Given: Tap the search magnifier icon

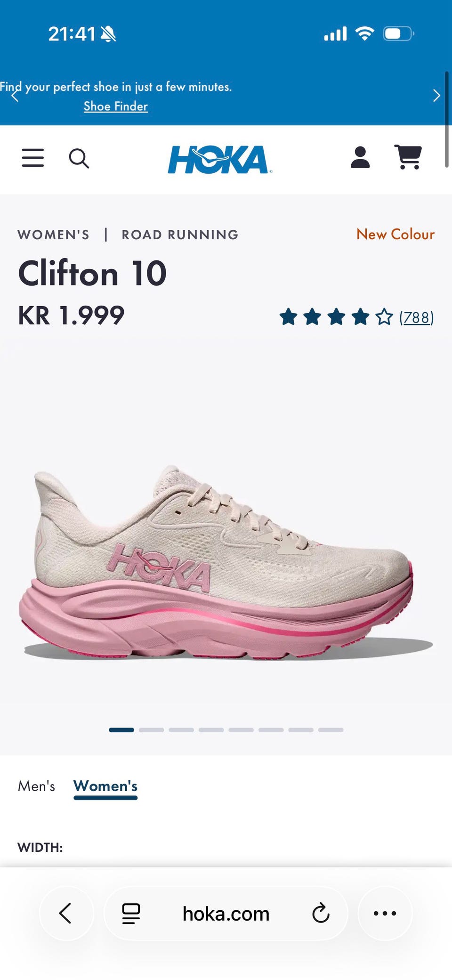Looking at the screenshot, I should coord(79,158).
